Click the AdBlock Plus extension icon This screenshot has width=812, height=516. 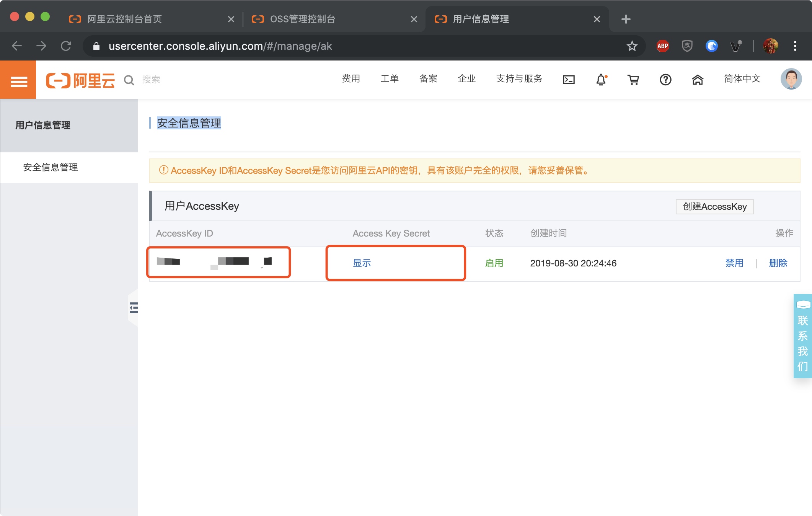click(662, 46)
